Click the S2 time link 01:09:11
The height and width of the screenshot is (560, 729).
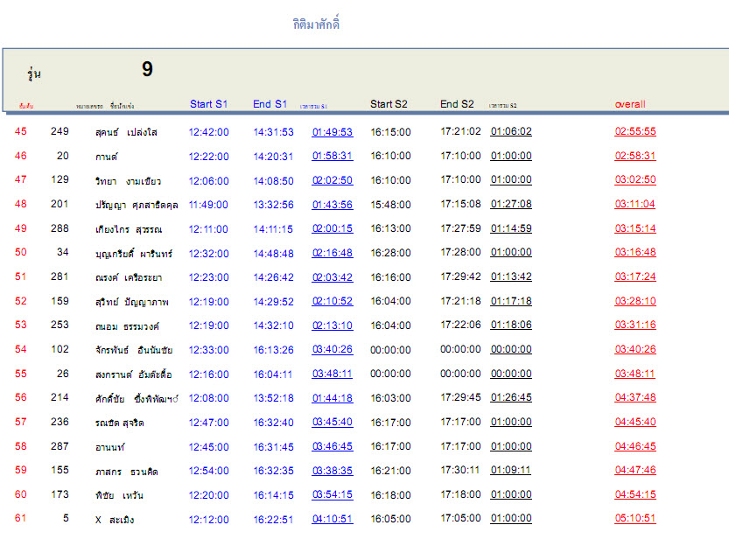(x=511, y=470)
